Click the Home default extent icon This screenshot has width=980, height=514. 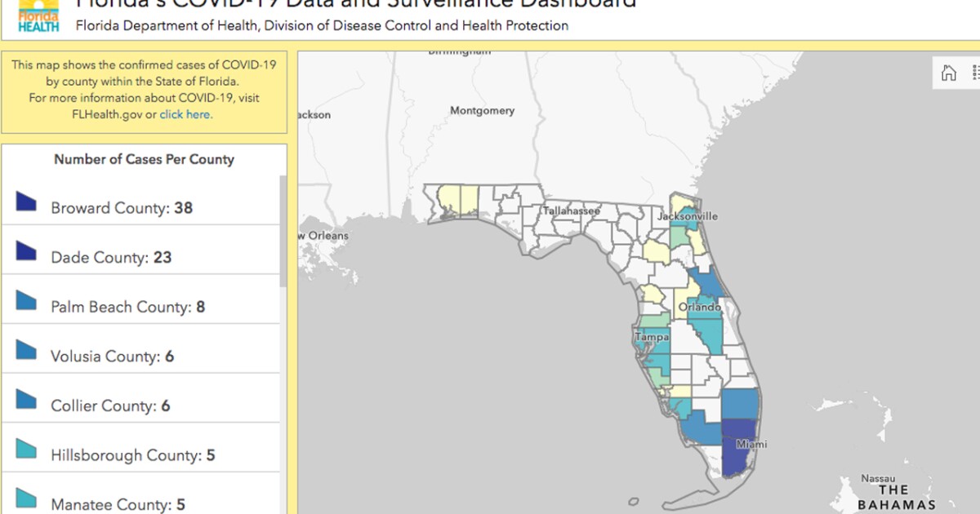[948, 73]
